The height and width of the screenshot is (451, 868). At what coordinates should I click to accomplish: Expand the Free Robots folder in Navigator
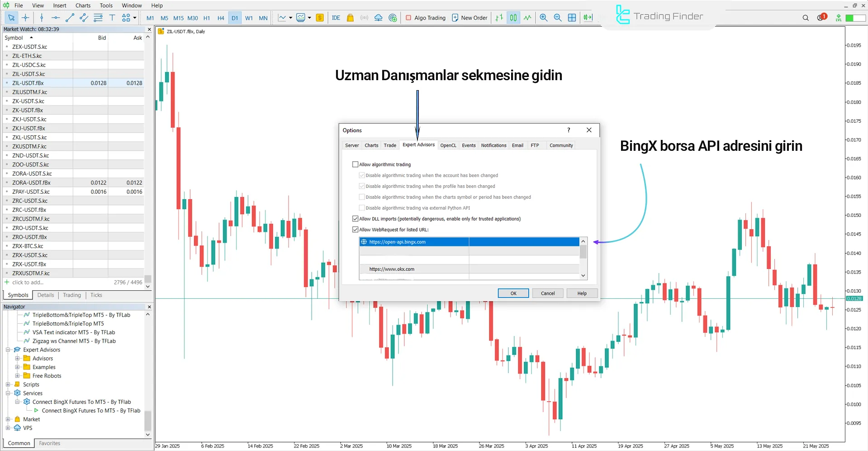(18, 375)
